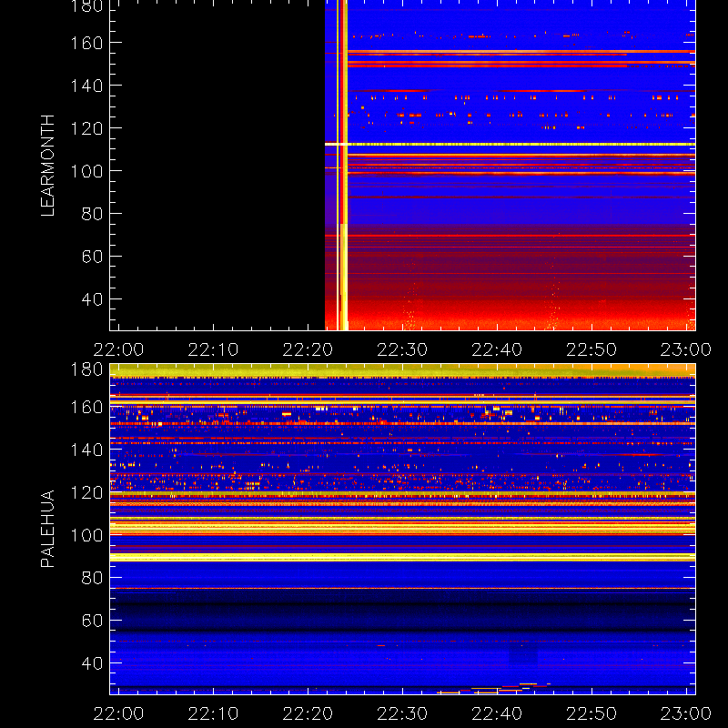Image resolution: width=728 pixels, height=728 pixels.
Task: Click 22:20 time label under LEARMONTH plot
Action: (x=308, y=349)
